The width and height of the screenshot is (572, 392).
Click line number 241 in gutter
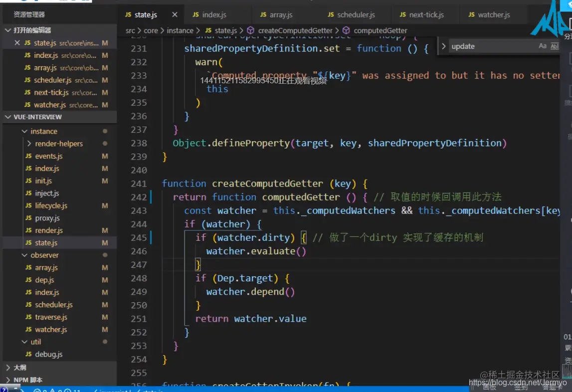click(x=139, y=184)
